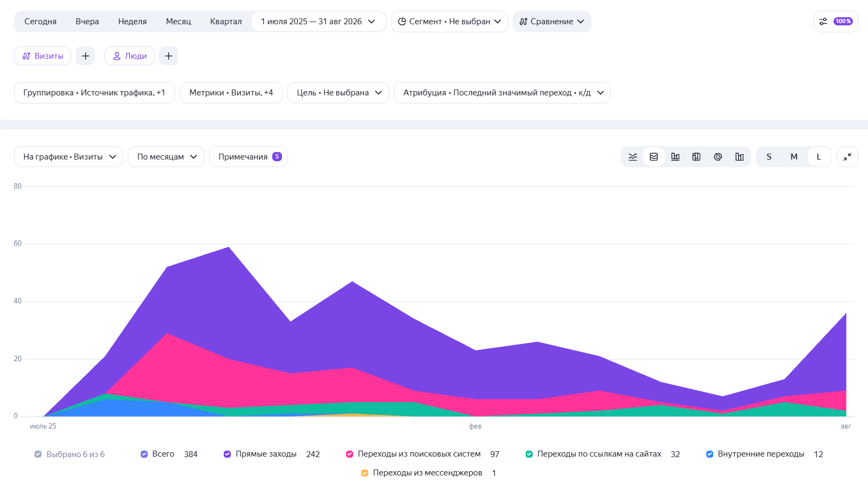The width and height of the screenshot is (868, 483).
Task: Expand the Сегмент dropdown
Action: 450,22
